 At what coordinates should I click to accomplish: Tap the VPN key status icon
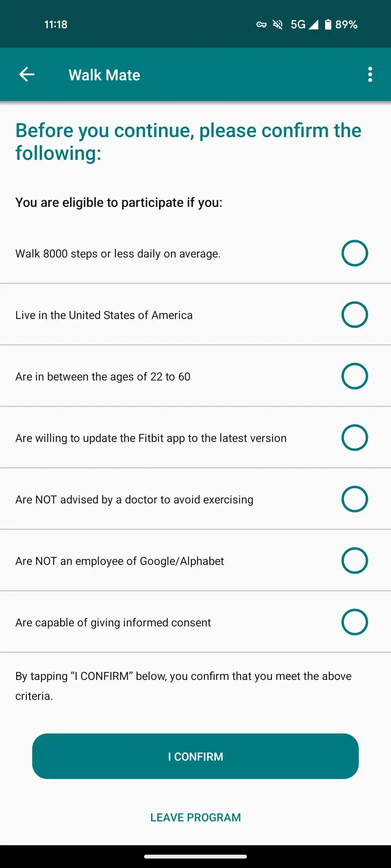coord(261,25)
